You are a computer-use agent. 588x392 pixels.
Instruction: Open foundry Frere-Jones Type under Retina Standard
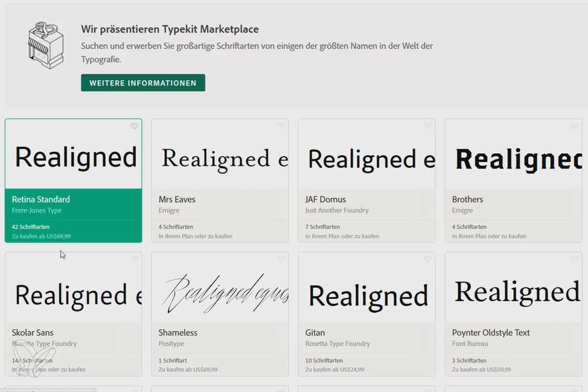coord(37,211)
